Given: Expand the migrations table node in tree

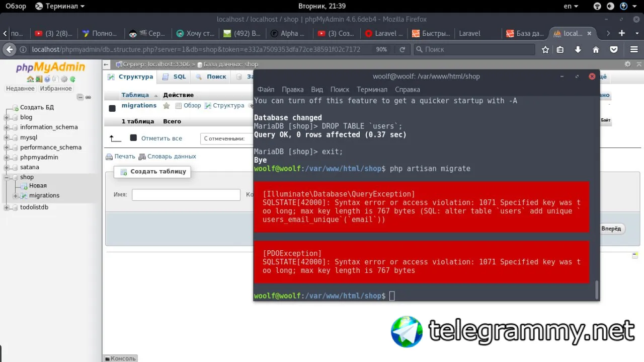Looking at the screenshot, I should click(x=16, y=196).
